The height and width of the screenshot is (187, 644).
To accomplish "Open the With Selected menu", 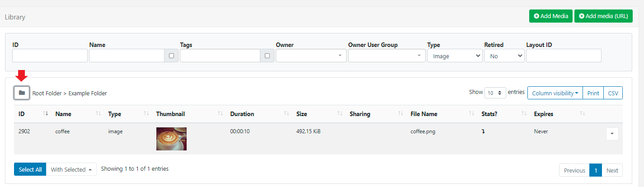I will (71, 169).
